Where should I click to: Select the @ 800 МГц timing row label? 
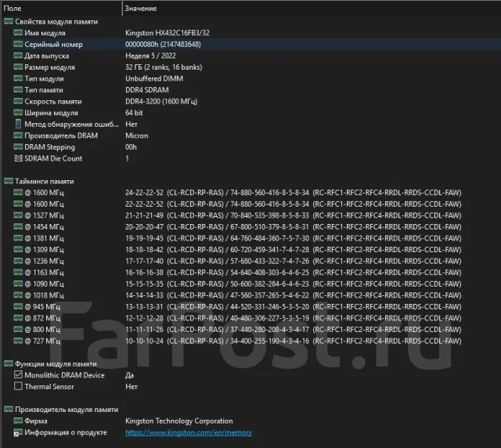[x=42, y=330]
